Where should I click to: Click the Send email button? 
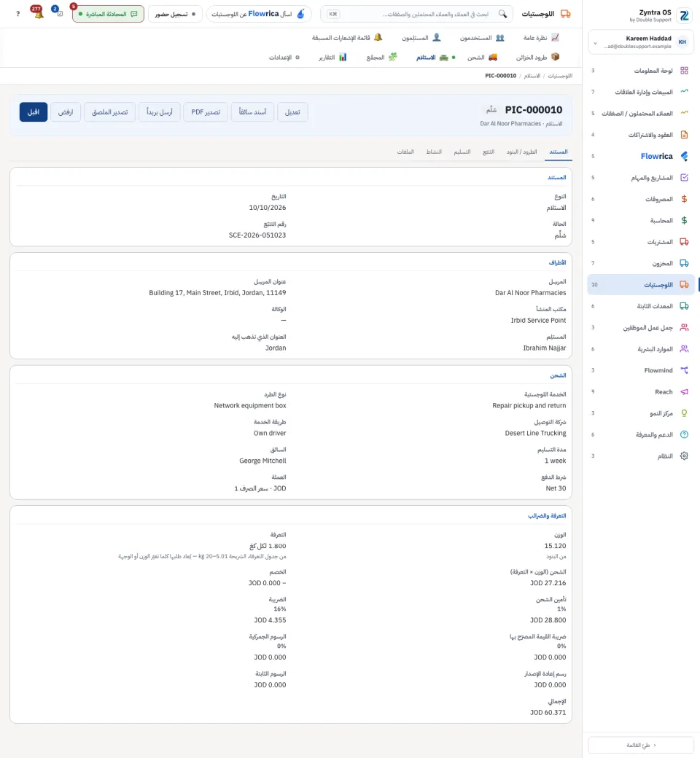(x=160, y=112)
